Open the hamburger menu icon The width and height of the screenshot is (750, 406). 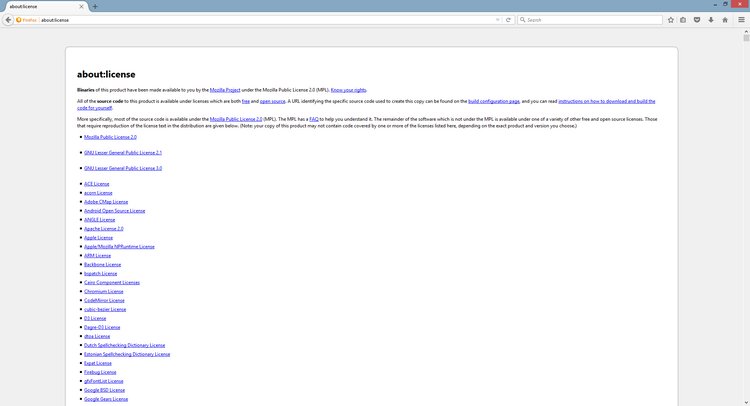pyautogui.click(x=741, y=20)
